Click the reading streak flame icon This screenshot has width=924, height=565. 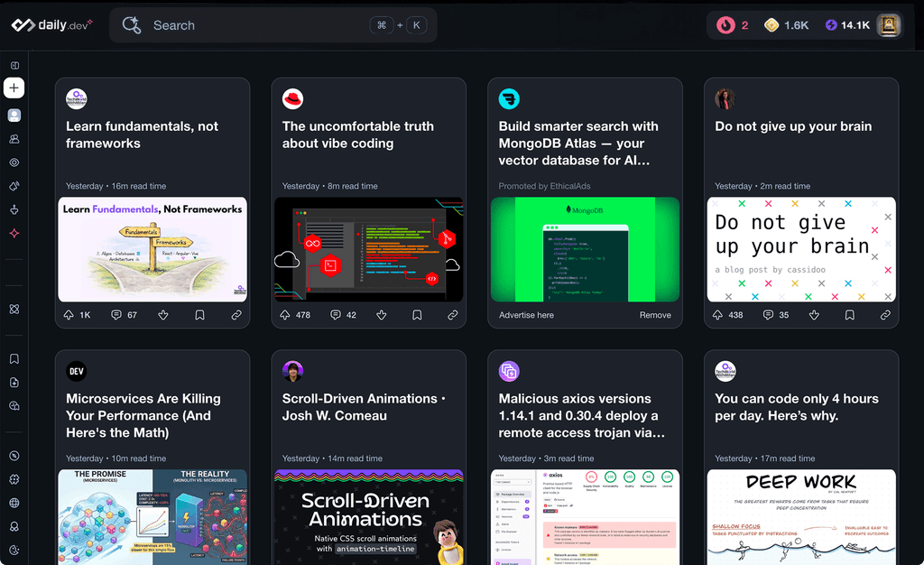725,24
